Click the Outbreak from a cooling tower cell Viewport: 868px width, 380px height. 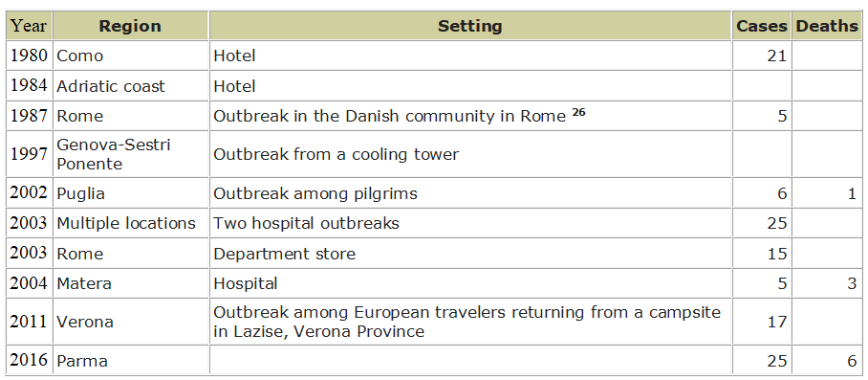[470, 154]
